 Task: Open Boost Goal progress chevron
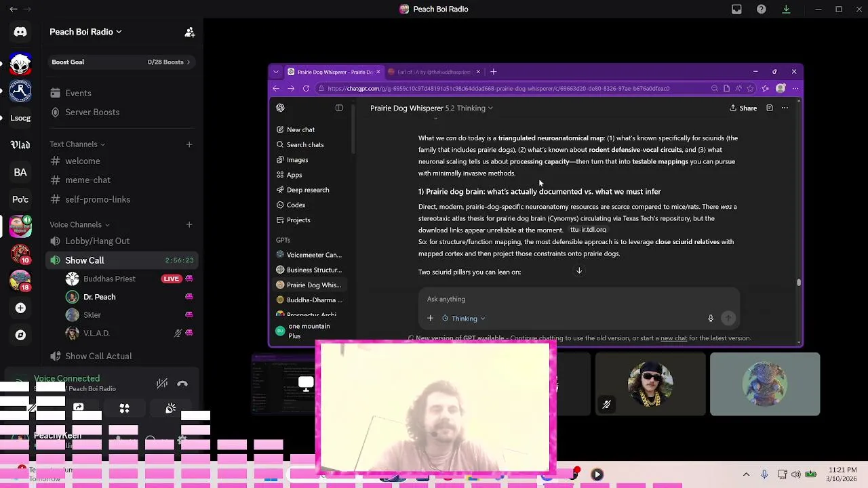188,62
